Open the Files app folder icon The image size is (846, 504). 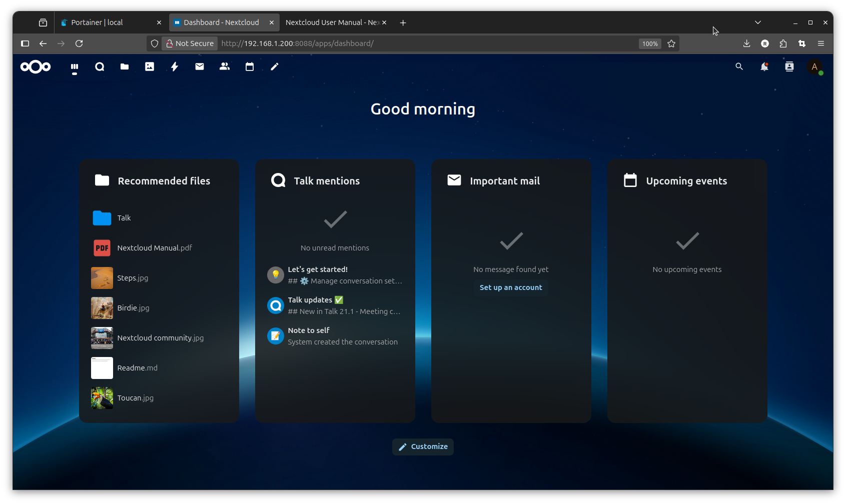[x=125, y=66]
